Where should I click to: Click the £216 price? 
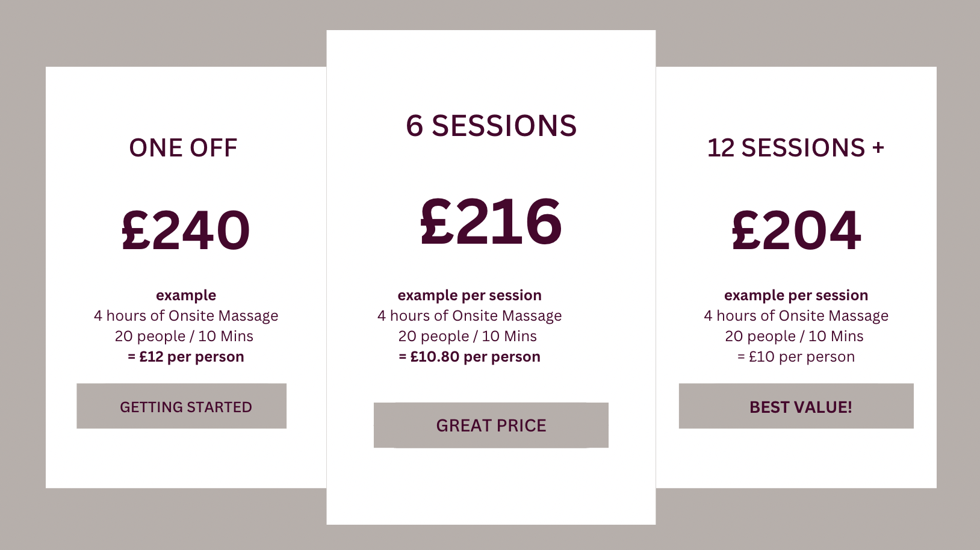click(491, 221)
